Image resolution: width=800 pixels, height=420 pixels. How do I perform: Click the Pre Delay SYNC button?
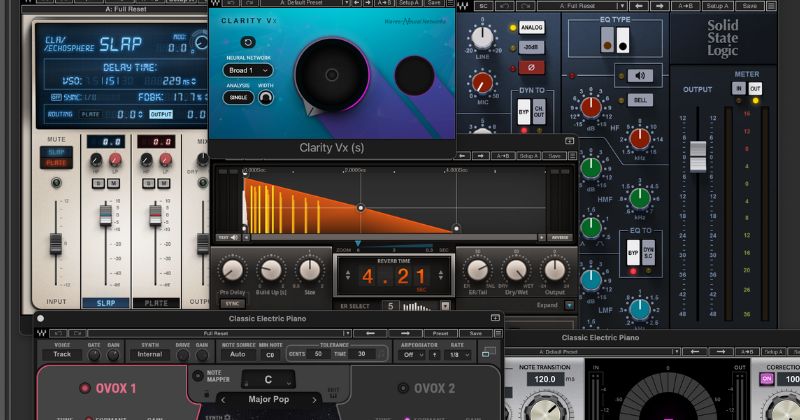click(232, 304)
